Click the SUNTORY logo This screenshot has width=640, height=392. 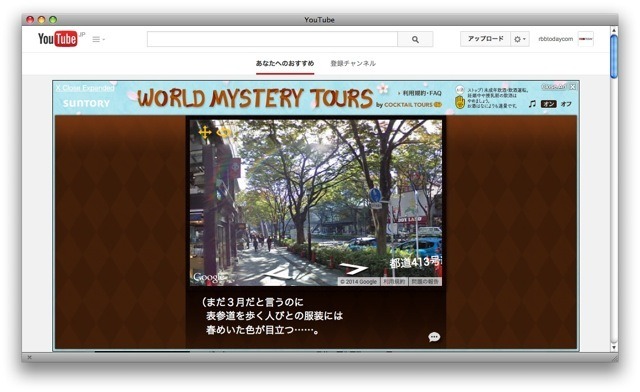click(x=86, y=103)
